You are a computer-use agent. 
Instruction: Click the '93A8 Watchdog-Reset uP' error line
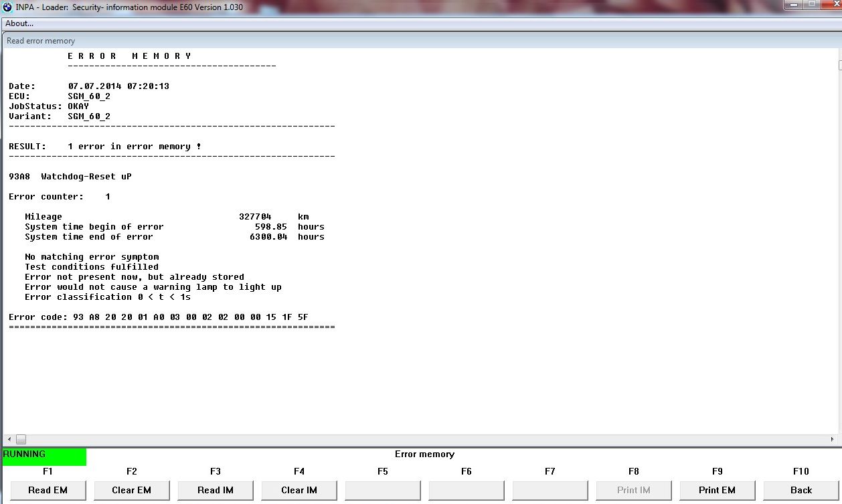tap(70, 177)
